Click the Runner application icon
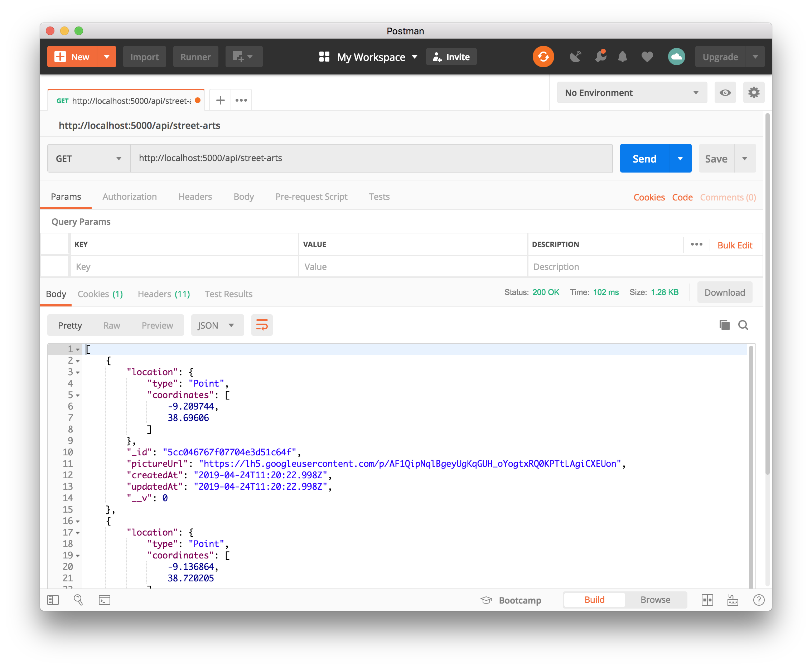Image resolution: width=812 pixels, height=668 pixels. (x=195, y=57)
